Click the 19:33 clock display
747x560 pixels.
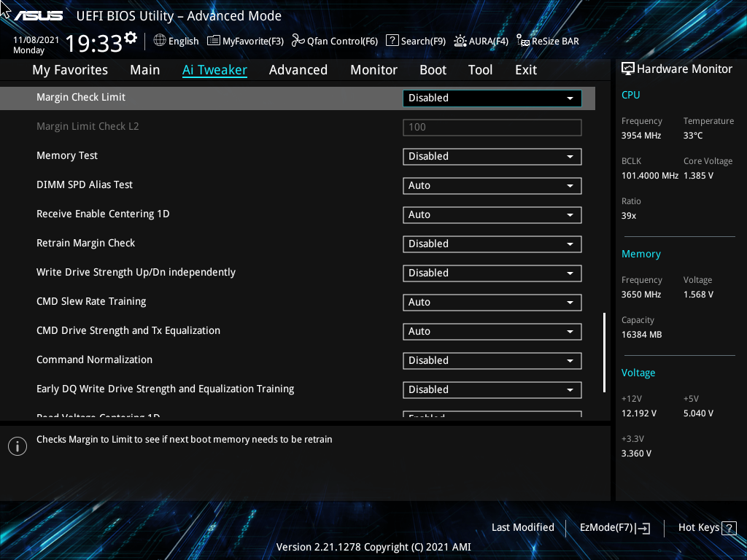(x=94, y=43)
